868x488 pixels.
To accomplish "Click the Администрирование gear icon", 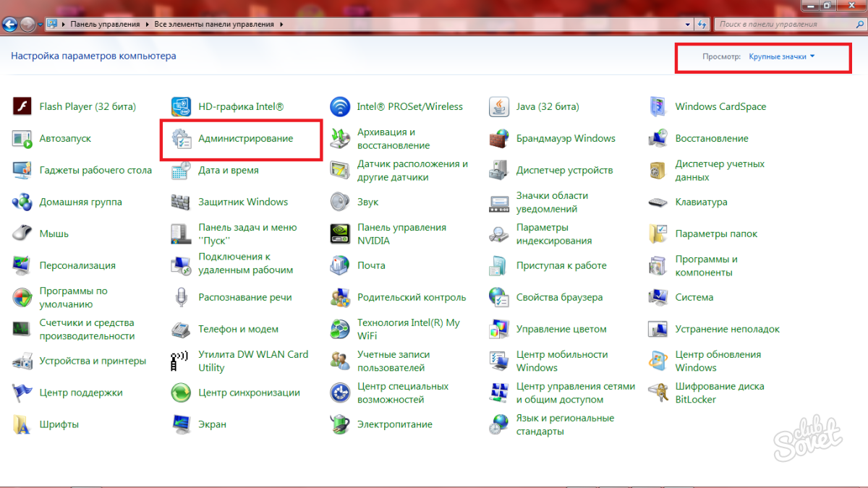I will [x=180, y=138].
